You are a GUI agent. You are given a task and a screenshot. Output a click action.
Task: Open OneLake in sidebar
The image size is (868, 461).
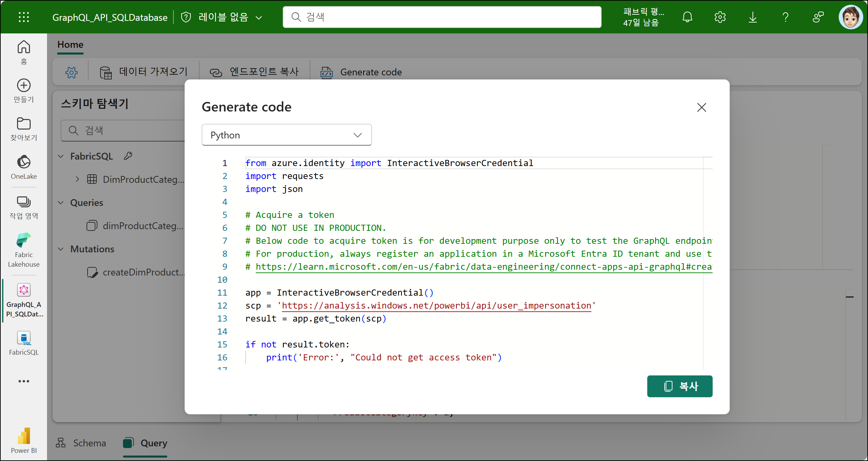click(x=24, y=167)
